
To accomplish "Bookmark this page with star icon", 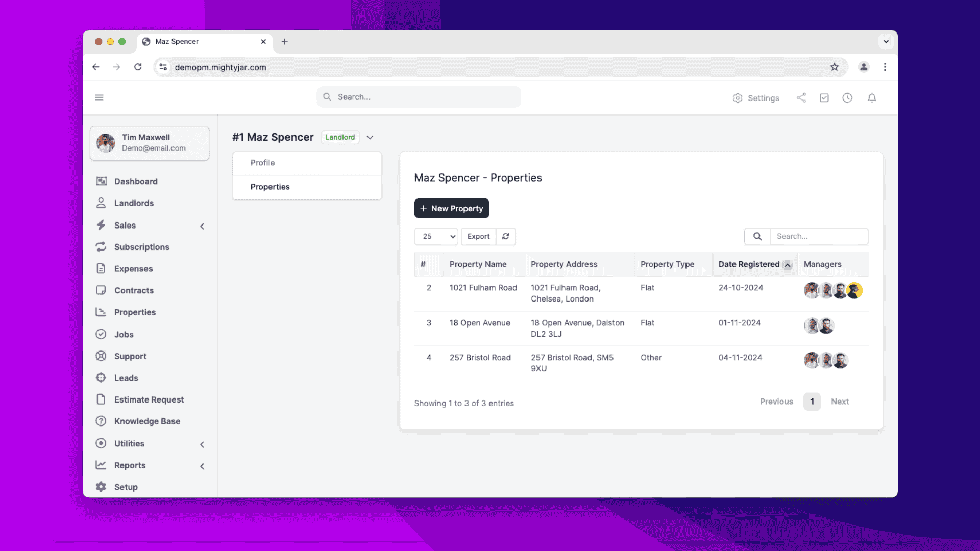I will click(834, 67).
